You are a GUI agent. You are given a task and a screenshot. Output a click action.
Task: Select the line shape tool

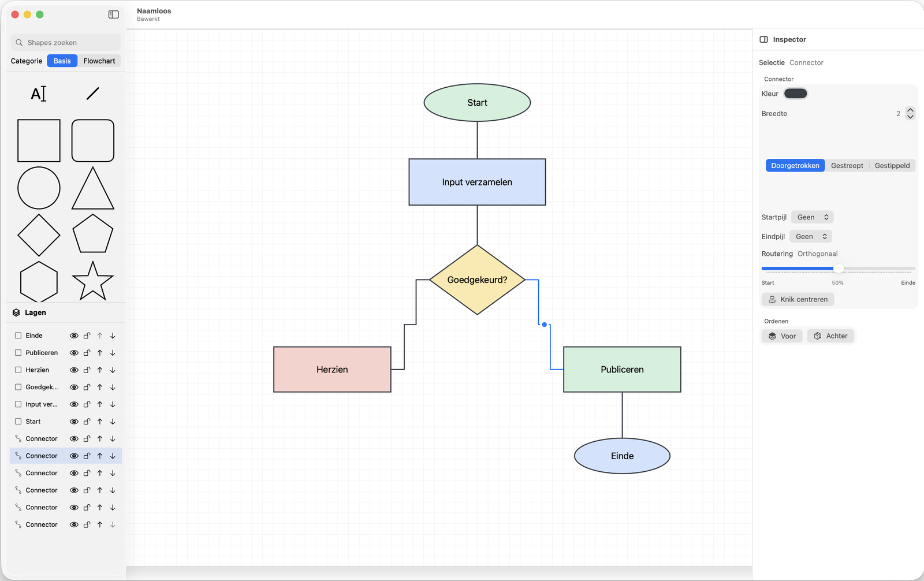(x=92, y=94)
